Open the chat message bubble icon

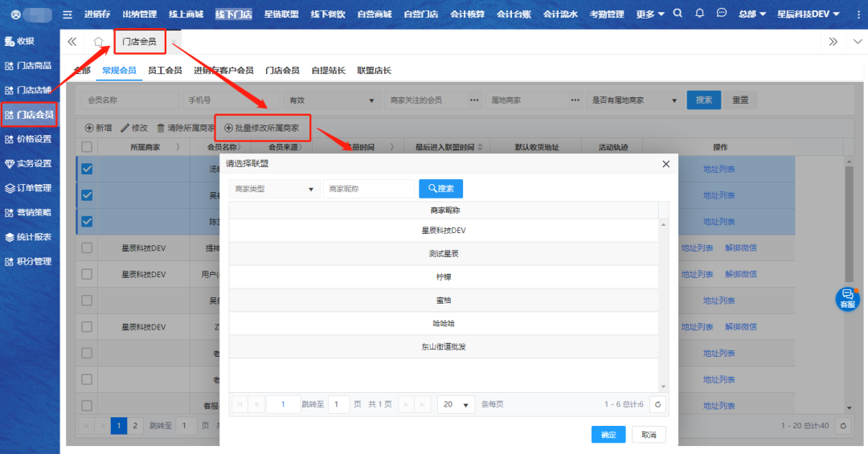pos(722,14)
